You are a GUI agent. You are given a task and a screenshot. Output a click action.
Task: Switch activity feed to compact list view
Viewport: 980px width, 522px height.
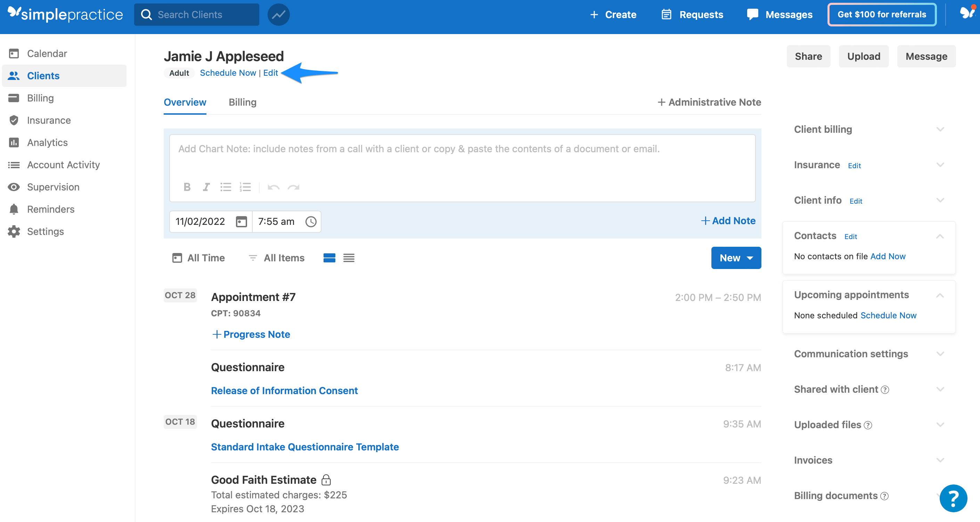pos(349,258)
